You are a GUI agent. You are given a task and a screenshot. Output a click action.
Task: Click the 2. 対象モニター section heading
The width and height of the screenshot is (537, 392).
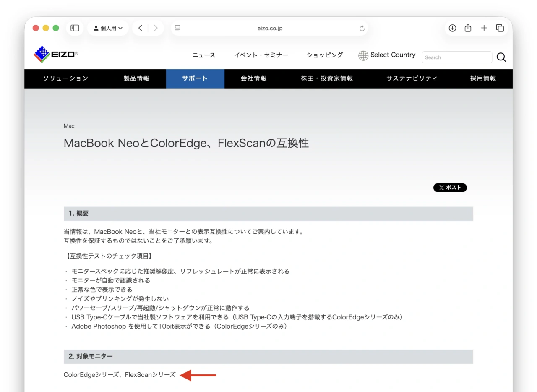(268, 357)
